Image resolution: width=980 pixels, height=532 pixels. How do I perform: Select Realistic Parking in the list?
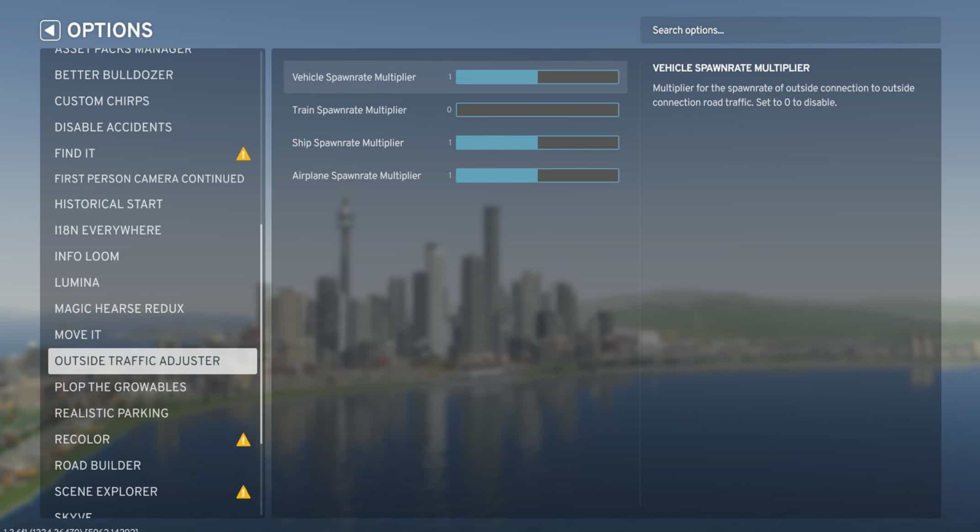tap(111, 413)
